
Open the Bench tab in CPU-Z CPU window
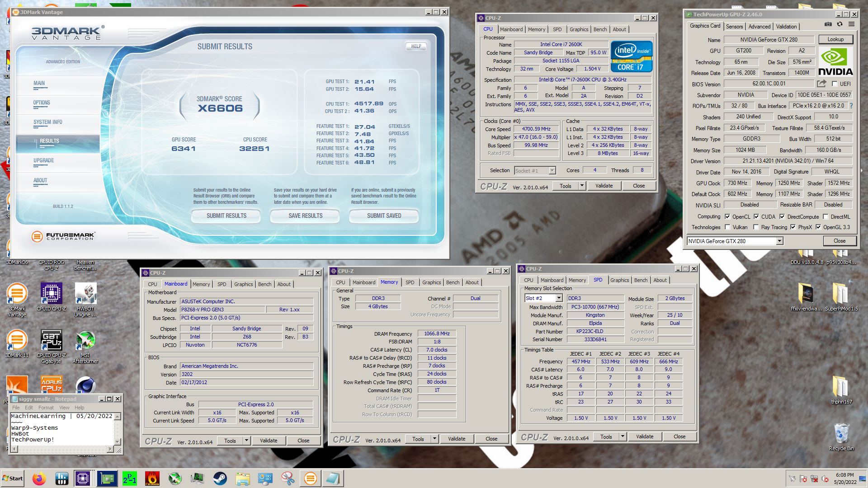coord(600,29)
